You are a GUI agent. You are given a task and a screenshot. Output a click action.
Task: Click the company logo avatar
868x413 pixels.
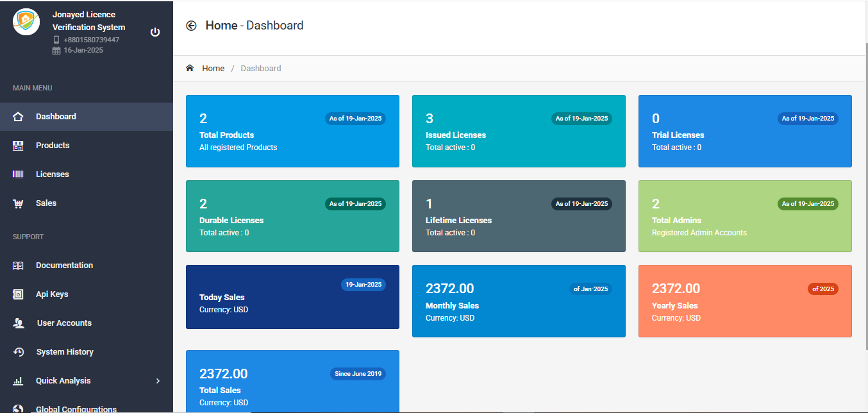[26, 22]
